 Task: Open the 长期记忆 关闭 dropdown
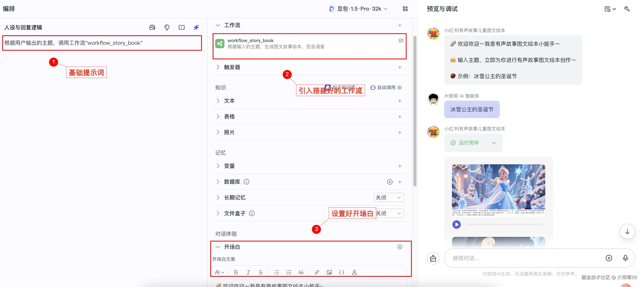(x=389, y=198)
